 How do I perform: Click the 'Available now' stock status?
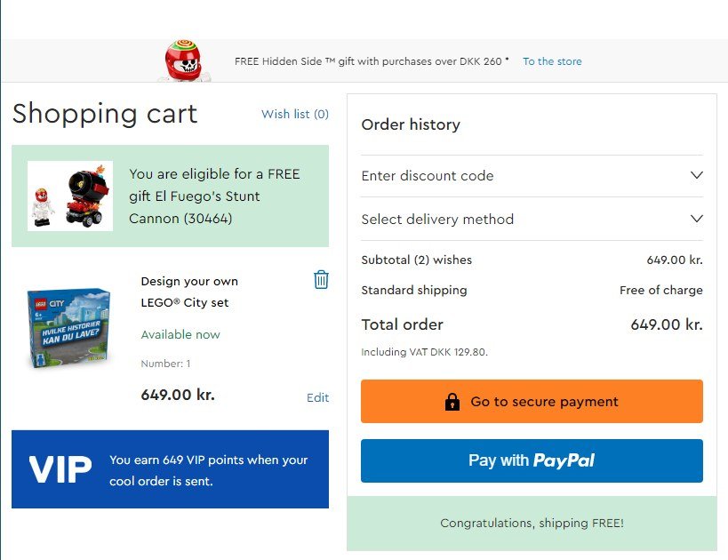pyautogui.click(x=180, y=335)
